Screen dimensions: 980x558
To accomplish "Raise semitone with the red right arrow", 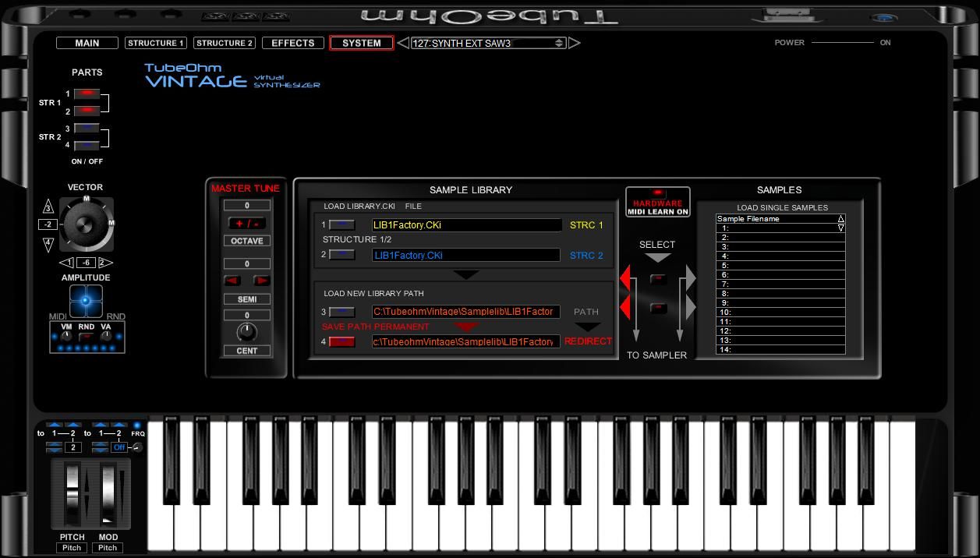I will [x=262, y=281].
